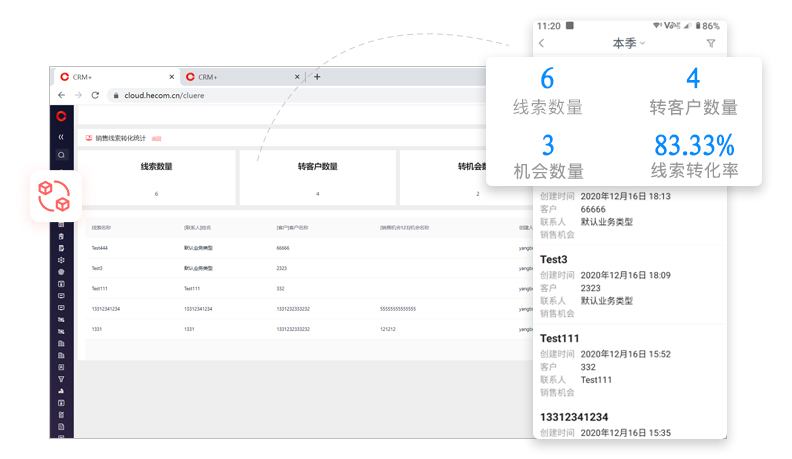
Task: Collapse the sidebar with double-chevron icon
Action: 61,137
